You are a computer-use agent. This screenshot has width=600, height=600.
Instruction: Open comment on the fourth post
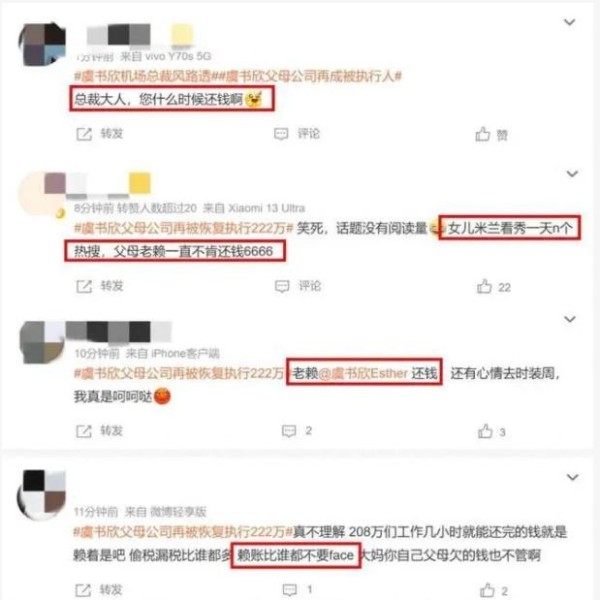(289, 590)
